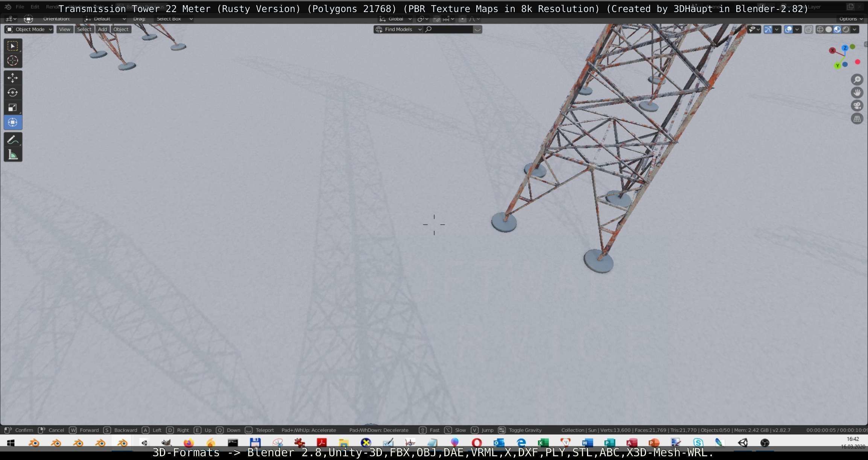Click the Blender logo menu icon
868x460 pixels.
(x=8, y=7)
